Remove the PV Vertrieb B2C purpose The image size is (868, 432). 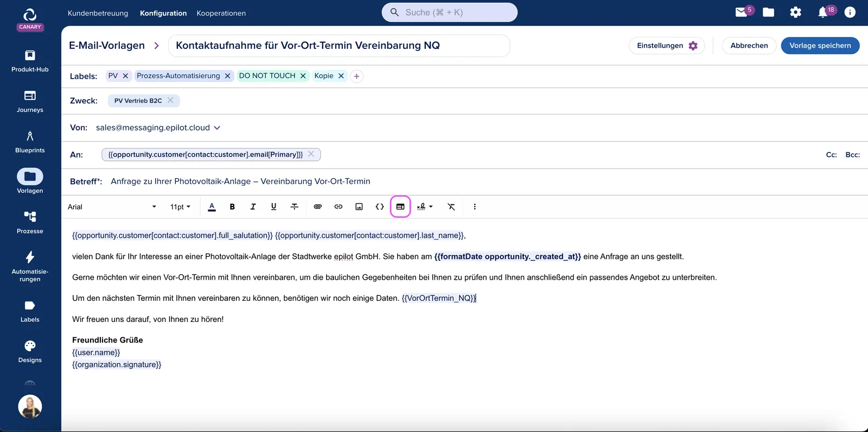pyautogui.click(x=170, y=100)
